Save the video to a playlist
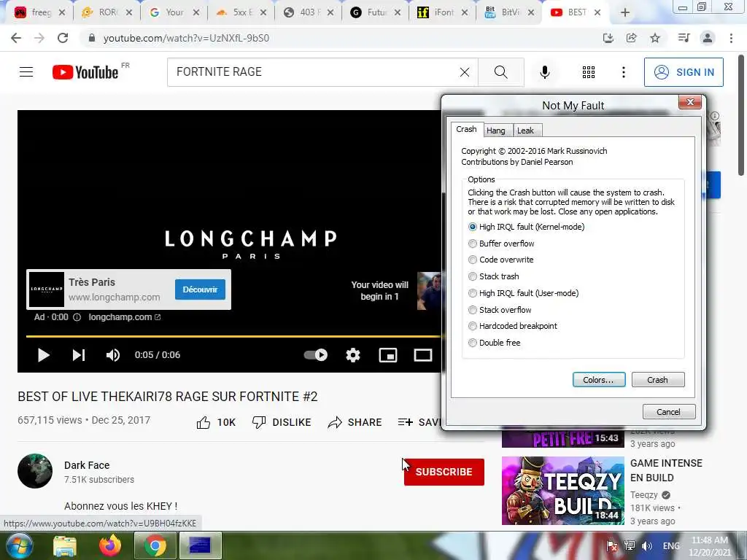 pos(419,422)
